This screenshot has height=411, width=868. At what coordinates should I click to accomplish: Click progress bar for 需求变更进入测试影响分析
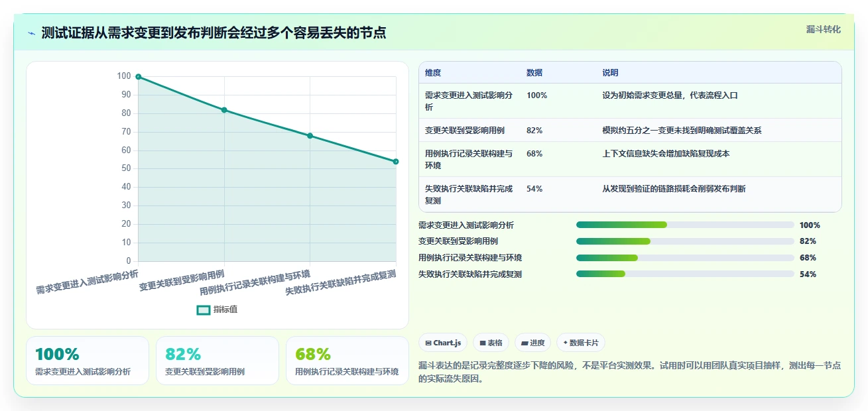coord(685,225)
